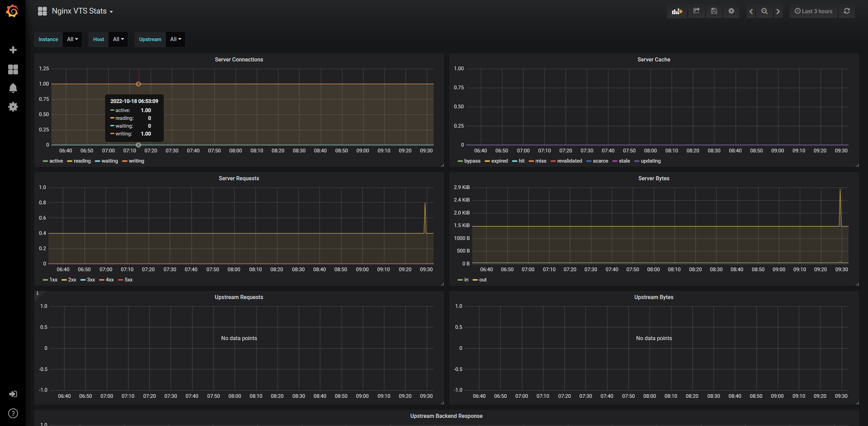The image size is (868, 426).
Task: Open the Server Connections panel title menu
Action: pos(239,60)
